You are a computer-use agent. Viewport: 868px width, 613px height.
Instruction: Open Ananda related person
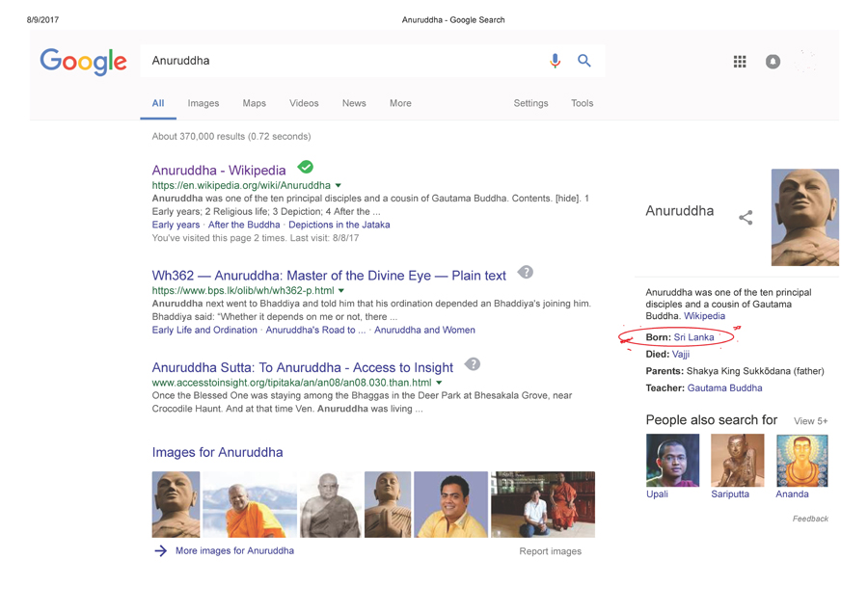(792, 494)
